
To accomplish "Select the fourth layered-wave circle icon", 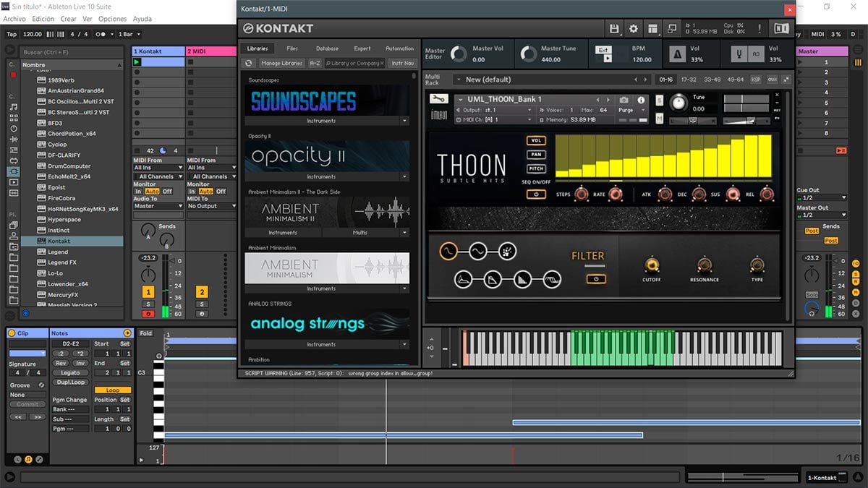I will point(552,278).
